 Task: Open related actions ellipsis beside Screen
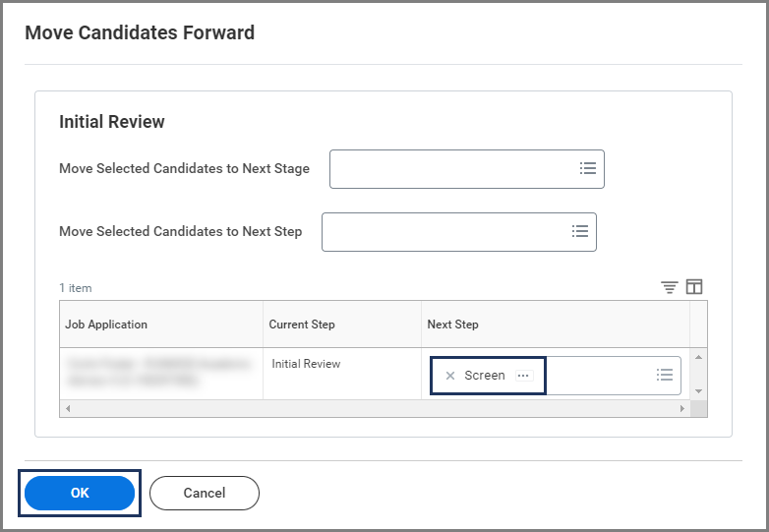pyautogui.click(x=523, y=376)
